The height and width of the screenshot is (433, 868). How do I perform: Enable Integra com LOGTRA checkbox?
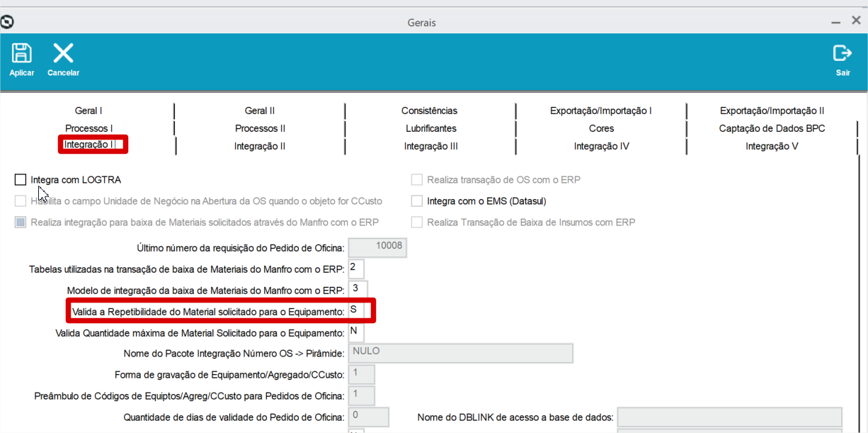21,180
